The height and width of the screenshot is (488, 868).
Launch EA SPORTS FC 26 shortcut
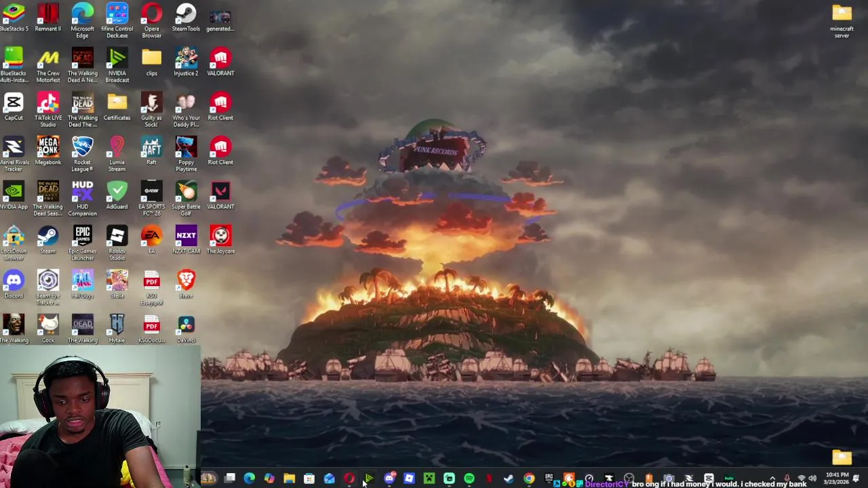point(152,199)
